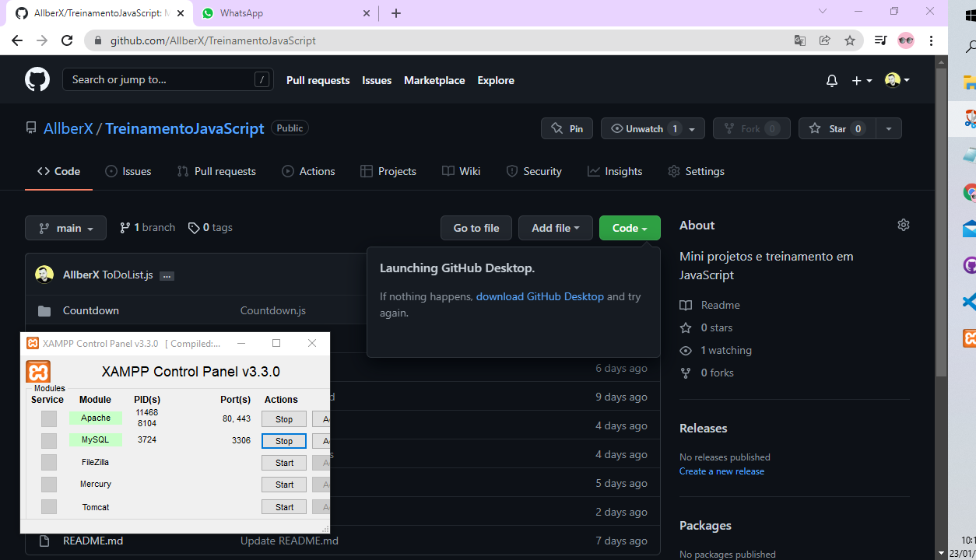Toggle the MySQL service checkbox in XAMPP
Viewport: 976px width, 560px height.
(x=49, y=441)
